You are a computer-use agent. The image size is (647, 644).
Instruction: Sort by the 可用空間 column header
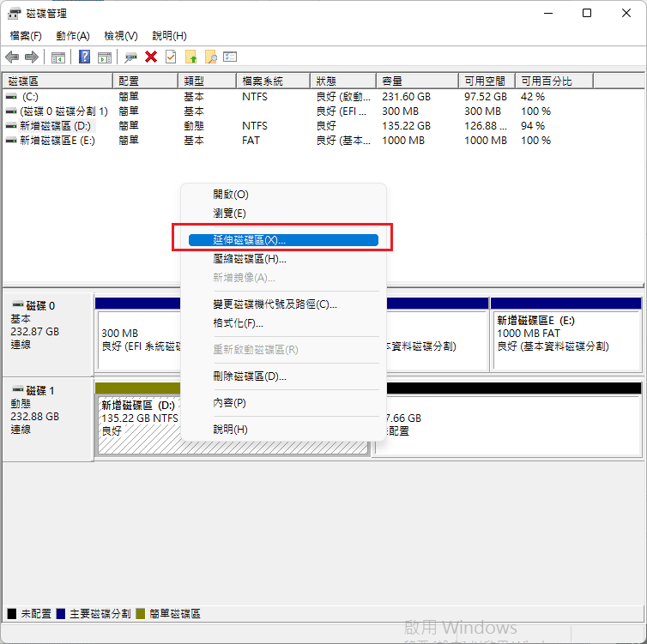[x=487, y=81]
